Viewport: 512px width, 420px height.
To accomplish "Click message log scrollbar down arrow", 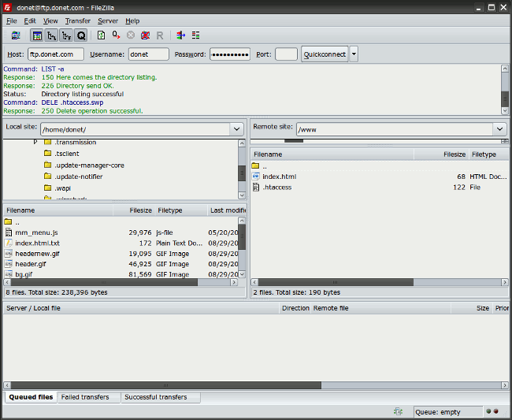I will (x=505, y=111).
